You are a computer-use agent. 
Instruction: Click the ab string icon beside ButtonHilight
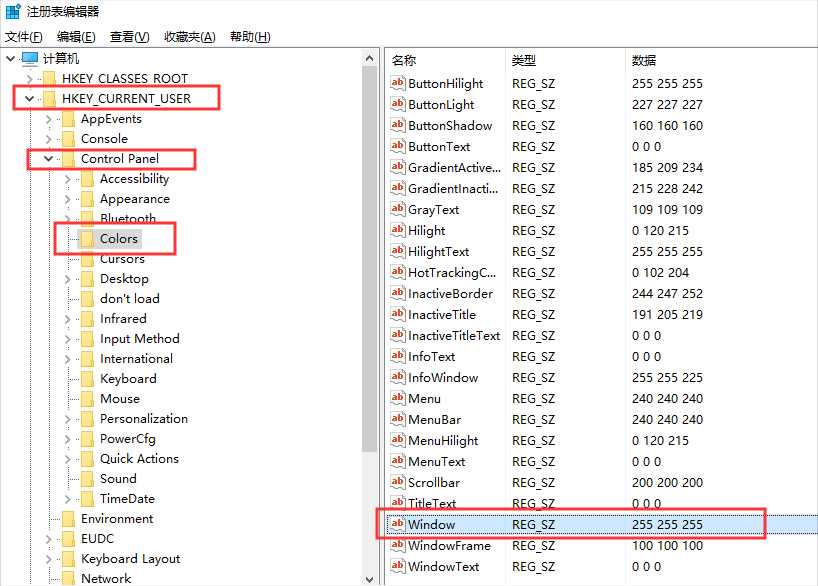396,83
